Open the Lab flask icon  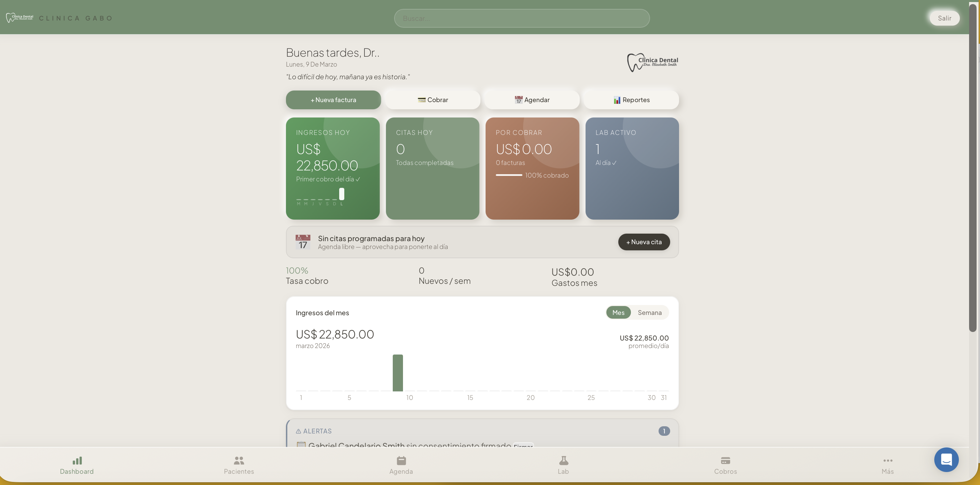click(x=563, y=461)
